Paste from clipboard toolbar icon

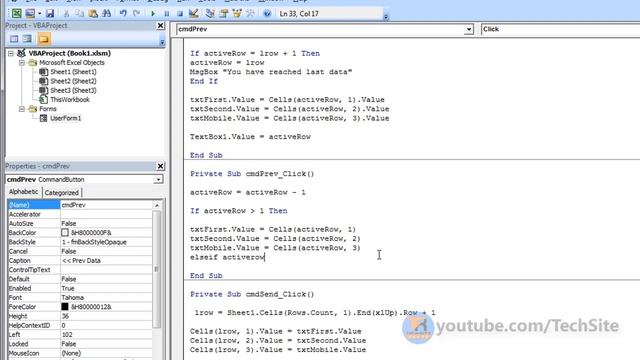(93, 13)
